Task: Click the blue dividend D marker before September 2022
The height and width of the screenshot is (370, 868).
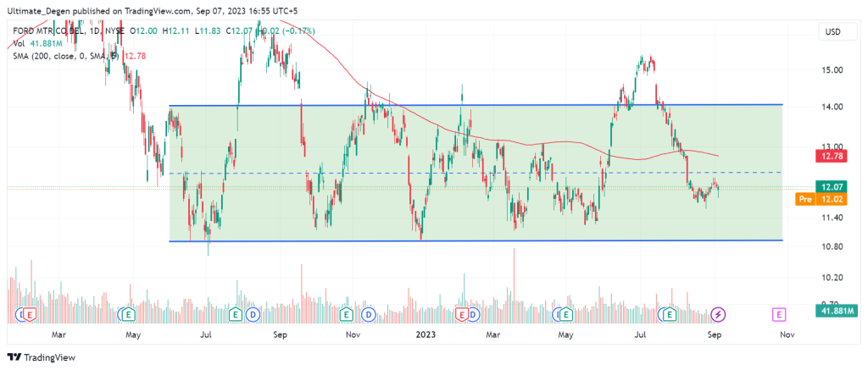Action: 253,315
